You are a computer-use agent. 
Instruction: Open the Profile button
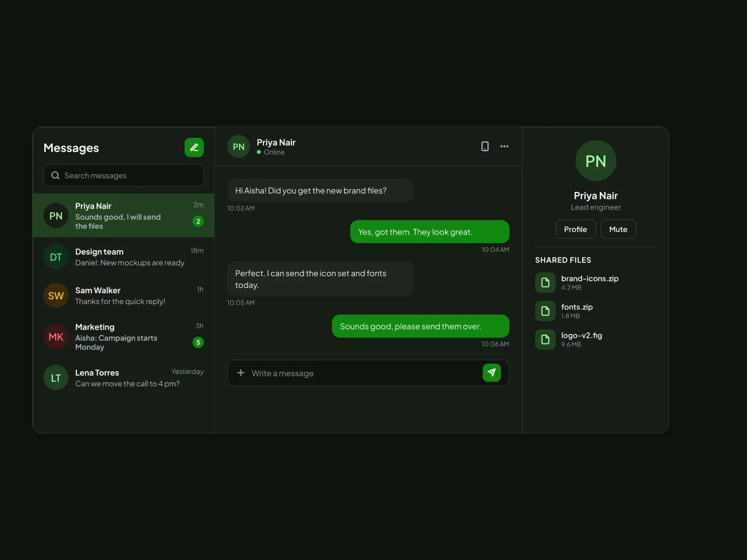(575, 229)
